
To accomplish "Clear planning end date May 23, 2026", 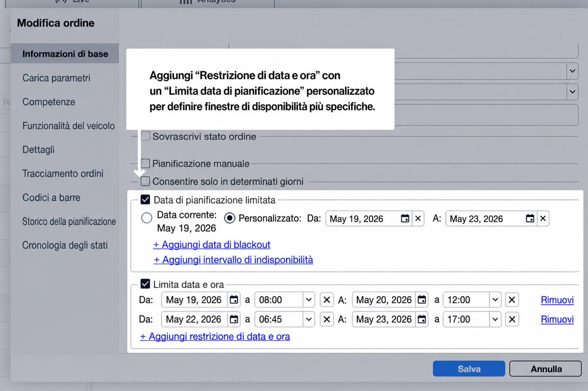I will click(543, 218).
